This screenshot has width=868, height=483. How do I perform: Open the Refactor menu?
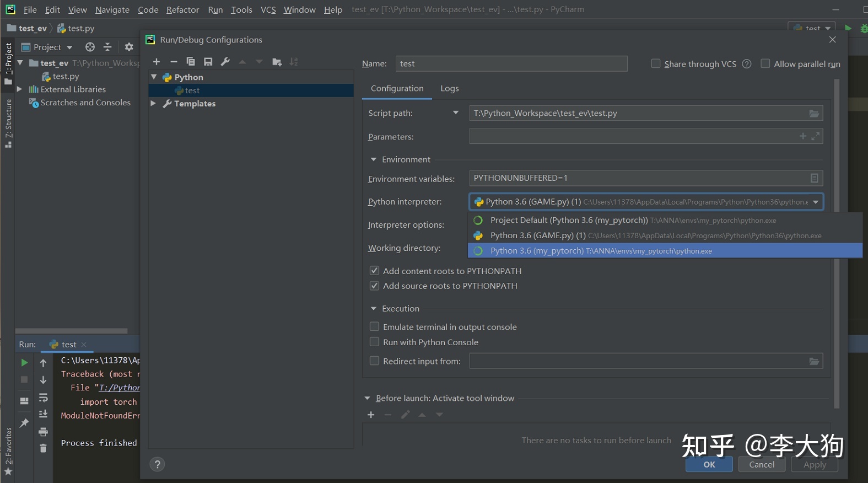pyautogui.click(x=182, y=9)
